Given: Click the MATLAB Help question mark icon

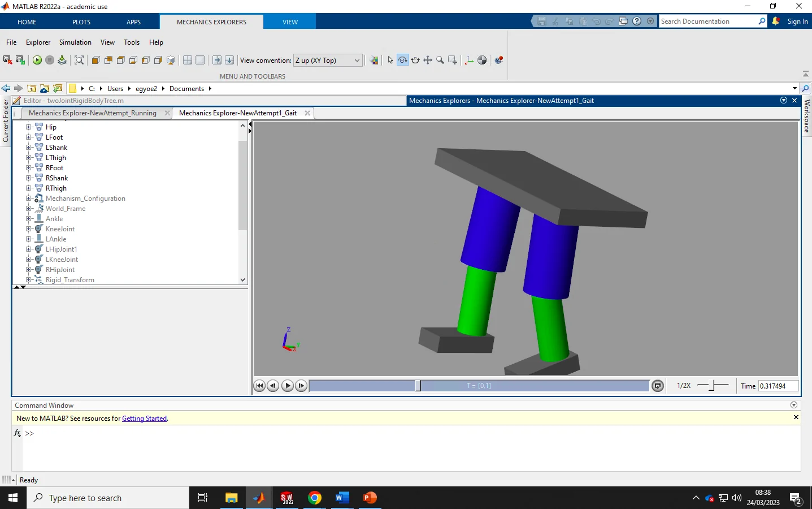Looking at the screenshot, I should pos(637,21).
